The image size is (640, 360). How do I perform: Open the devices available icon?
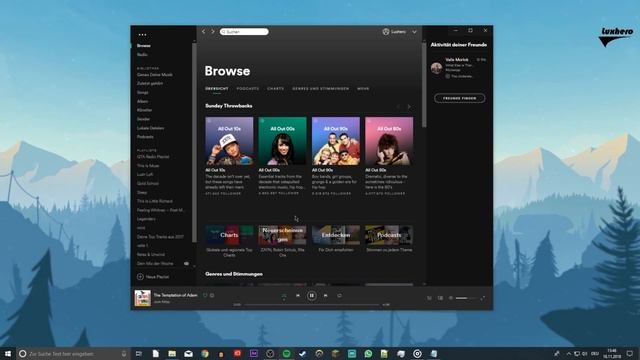[x=440, y=298]
